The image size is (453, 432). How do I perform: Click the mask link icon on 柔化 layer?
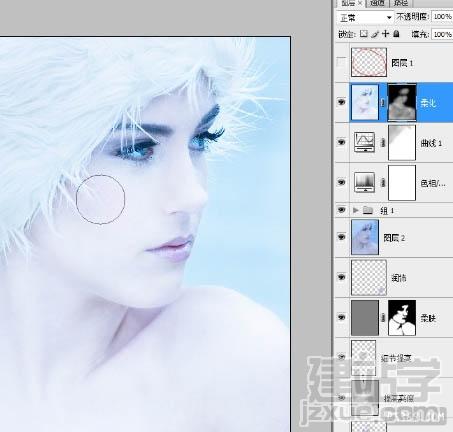(x=383, y=102)
